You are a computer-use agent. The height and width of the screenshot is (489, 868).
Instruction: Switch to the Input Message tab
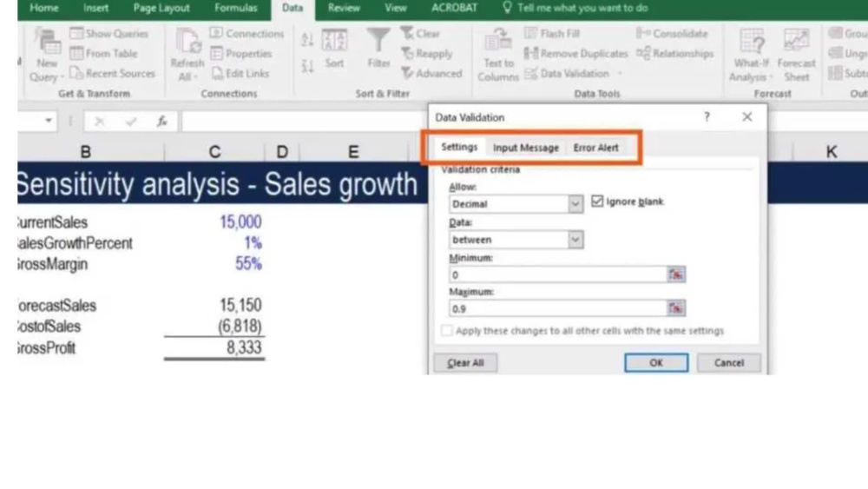pyautogui.click(x=525, y=148)
